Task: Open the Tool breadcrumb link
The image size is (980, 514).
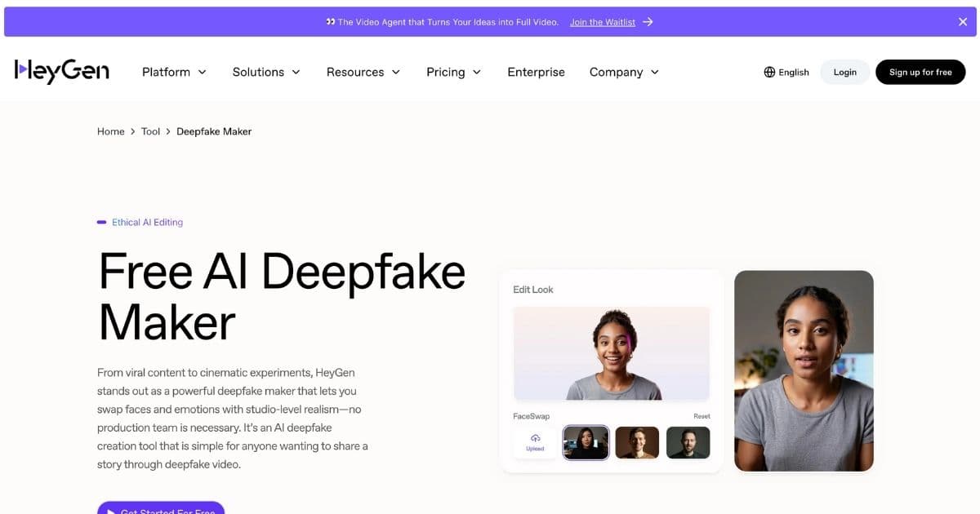Action: click(150, 131)
